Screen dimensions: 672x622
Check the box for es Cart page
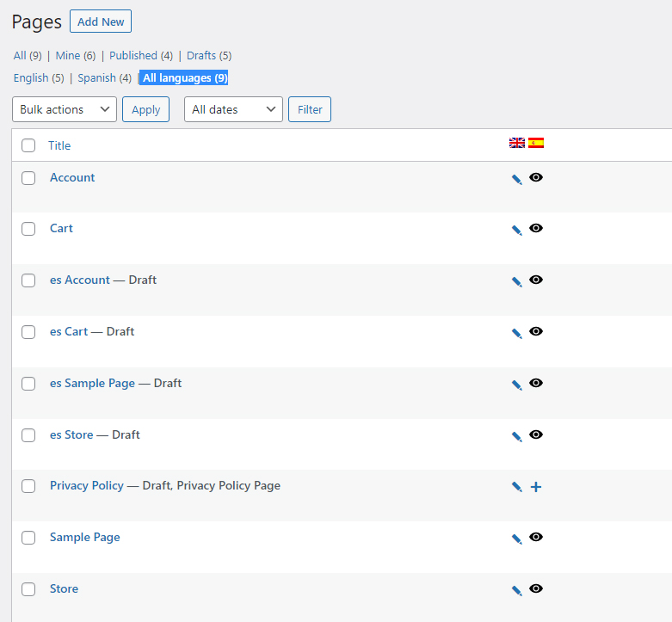[x=28, y=331]
